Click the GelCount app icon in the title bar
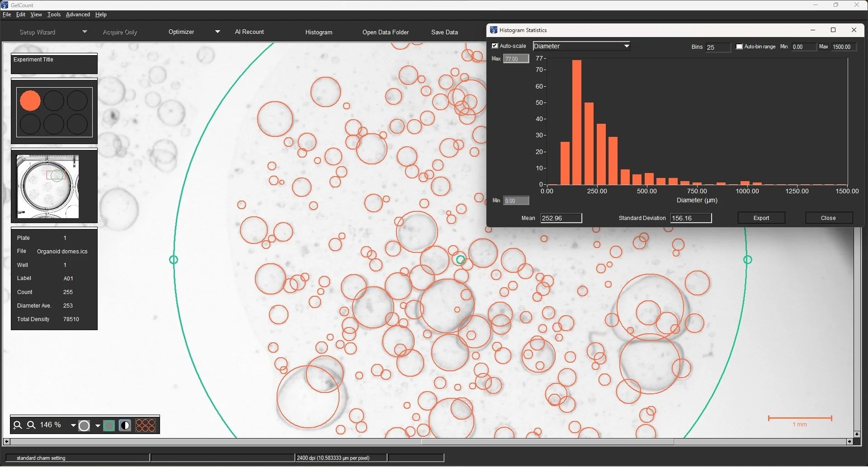The height and width of the screenshot is (467, 868). [x=5, y=5]
